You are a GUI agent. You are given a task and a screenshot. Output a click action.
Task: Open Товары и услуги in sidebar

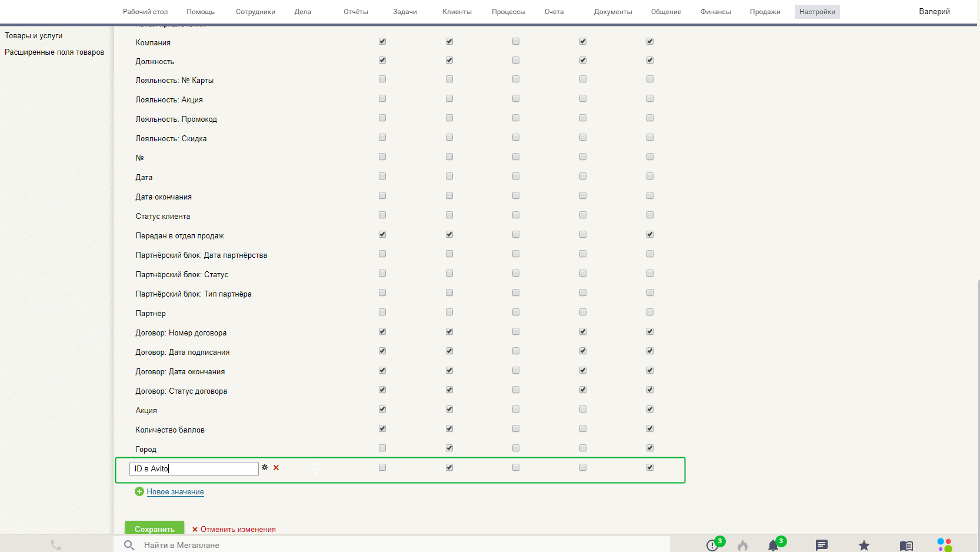point(34,35)
